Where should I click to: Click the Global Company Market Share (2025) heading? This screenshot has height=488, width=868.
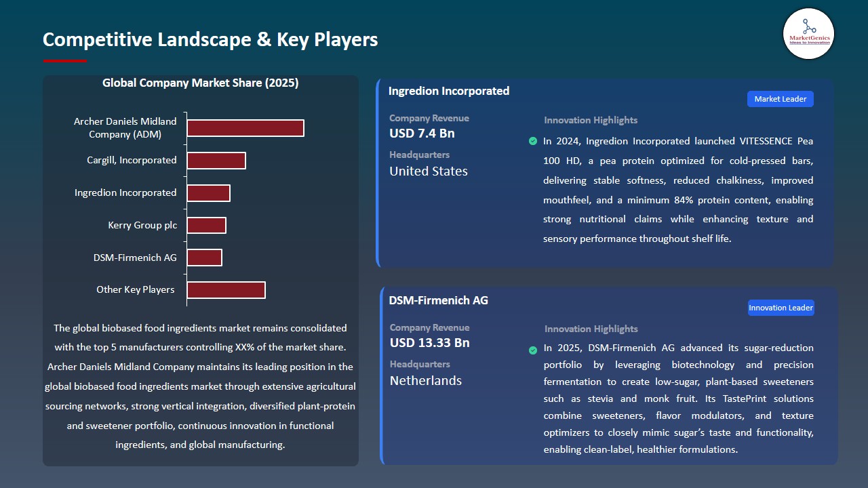pos(200,83)
